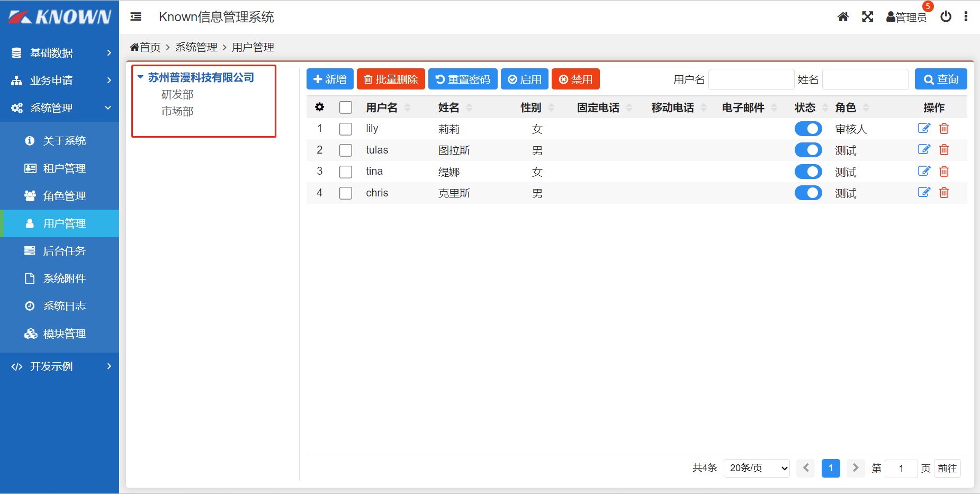Check the checkbox for lily row
Image resolution: width=980 pixels, height=494 pixels.
click(346, 129)
